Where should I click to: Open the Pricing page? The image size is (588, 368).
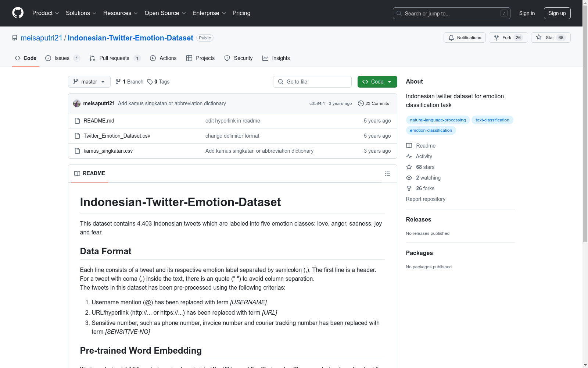(x=241, y=13)
